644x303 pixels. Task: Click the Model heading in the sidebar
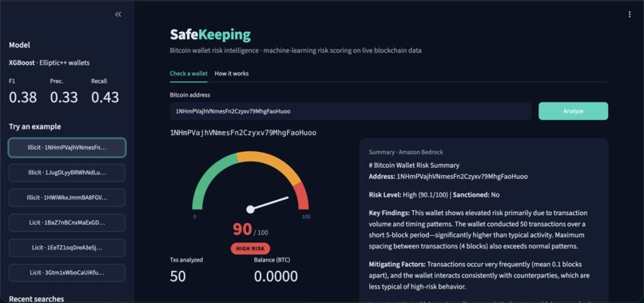pos(19,46)
